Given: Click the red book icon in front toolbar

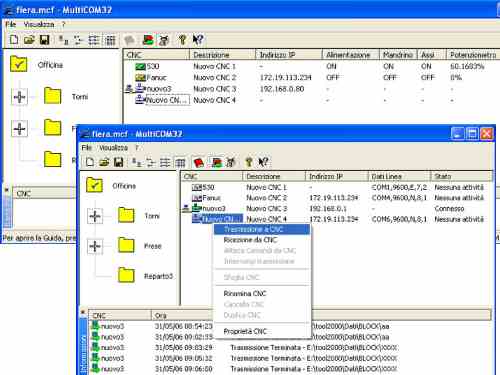Looking at the screenshot, I should click(199, 162).
